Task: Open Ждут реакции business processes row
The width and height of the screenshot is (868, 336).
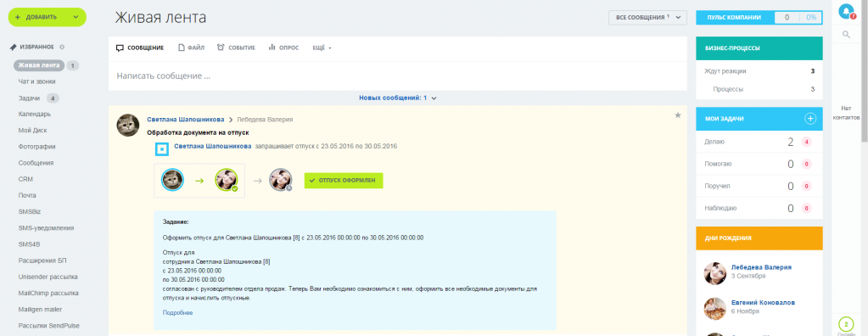Action: point(759,71)
